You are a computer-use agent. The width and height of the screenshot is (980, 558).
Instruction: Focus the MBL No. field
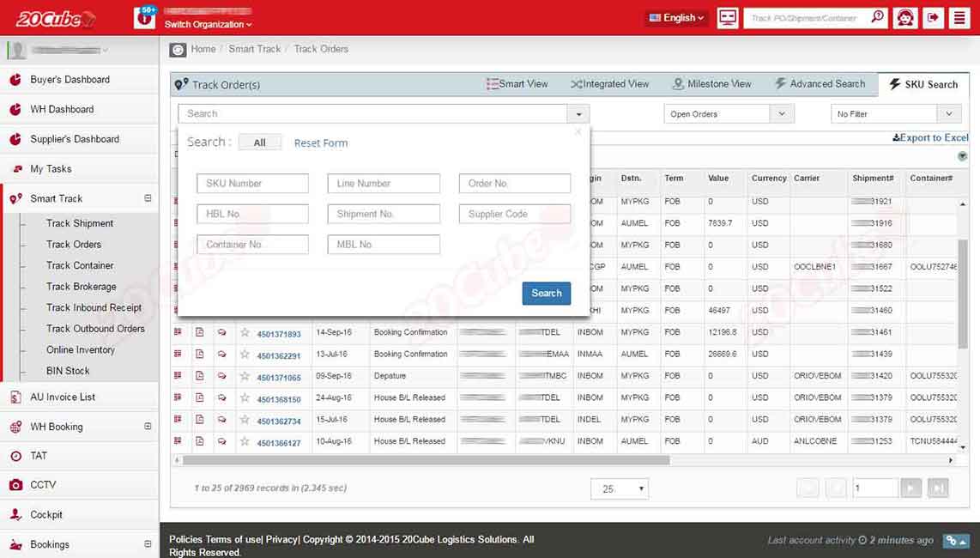pos(384,245)
